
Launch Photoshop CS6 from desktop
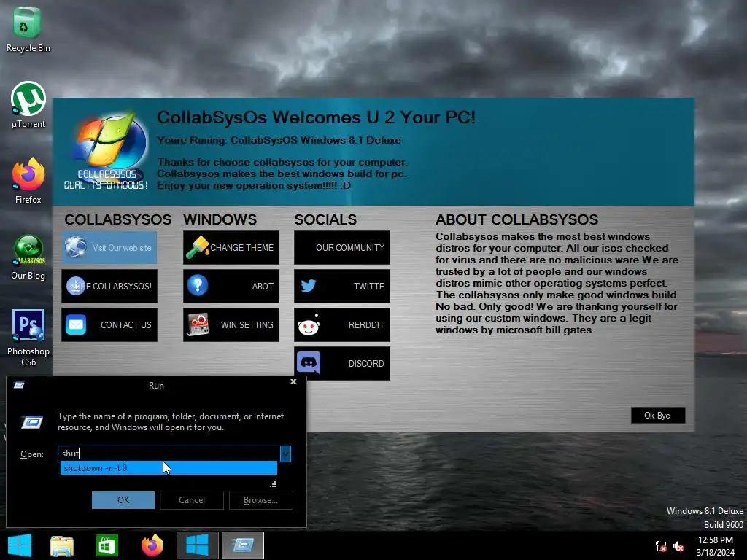click(x=28, y=338)
